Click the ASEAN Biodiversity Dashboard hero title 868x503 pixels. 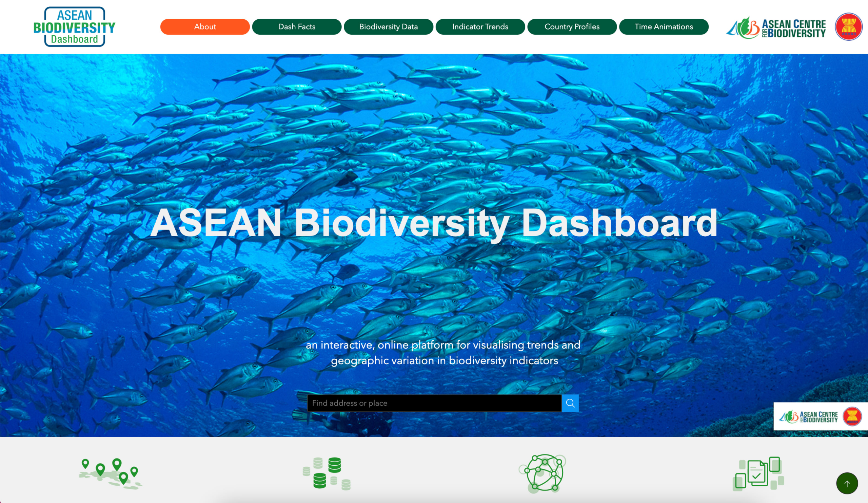(x=434, y=223)
